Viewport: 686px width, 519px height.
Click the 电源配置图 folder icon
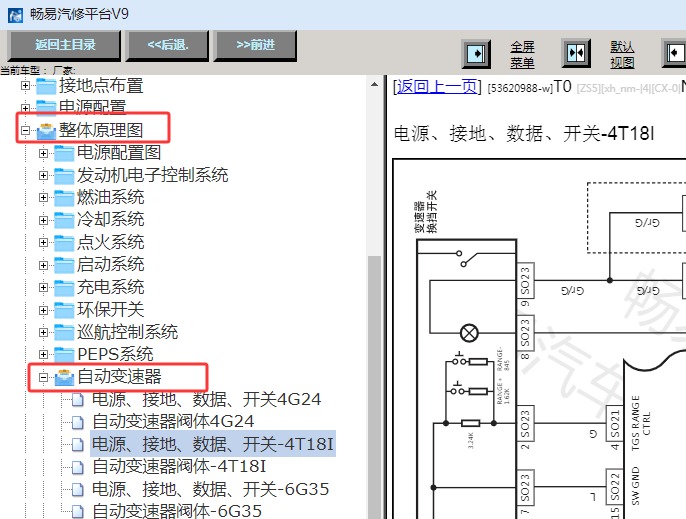point(64,153)
